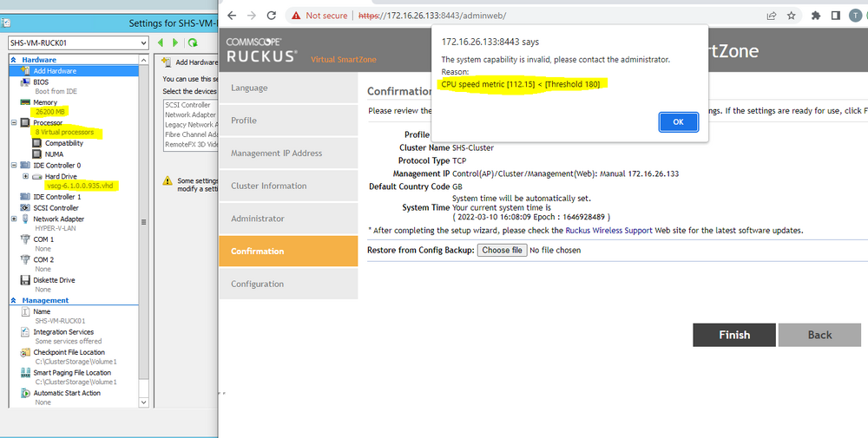Click the browser Back arrow
This screenshot has width=868, height=438.
[x=232, y=16]
